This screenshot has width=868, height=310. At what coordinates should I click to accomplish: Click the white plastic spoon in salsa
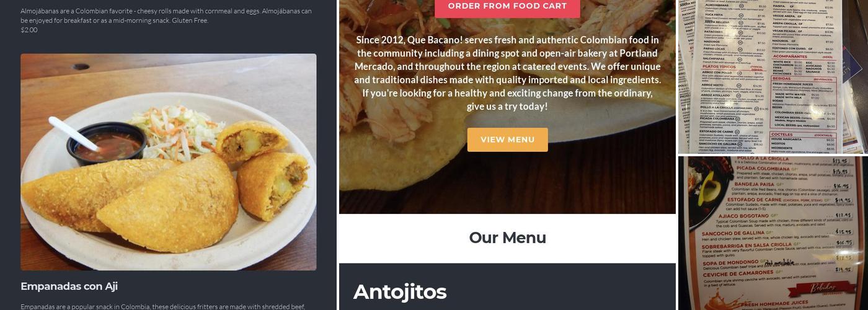tap(73, 133)
